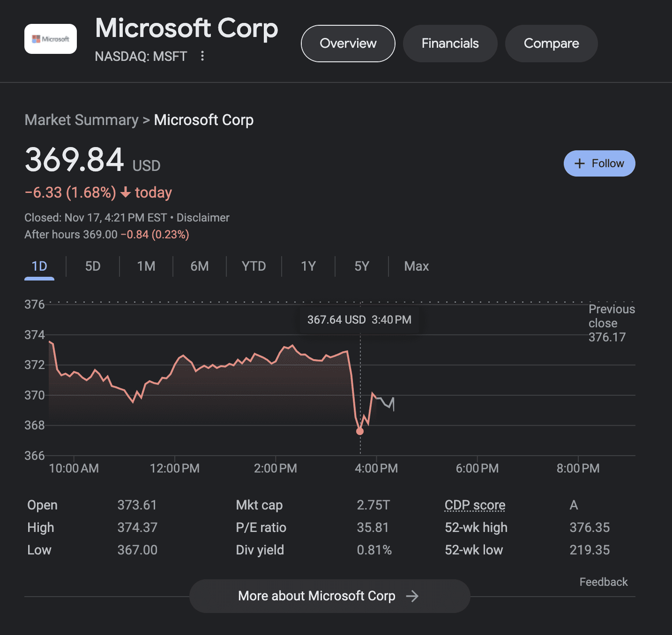Open More about Microsoft Corp
This screenshot has height=635, width=672.
(329, 596)
